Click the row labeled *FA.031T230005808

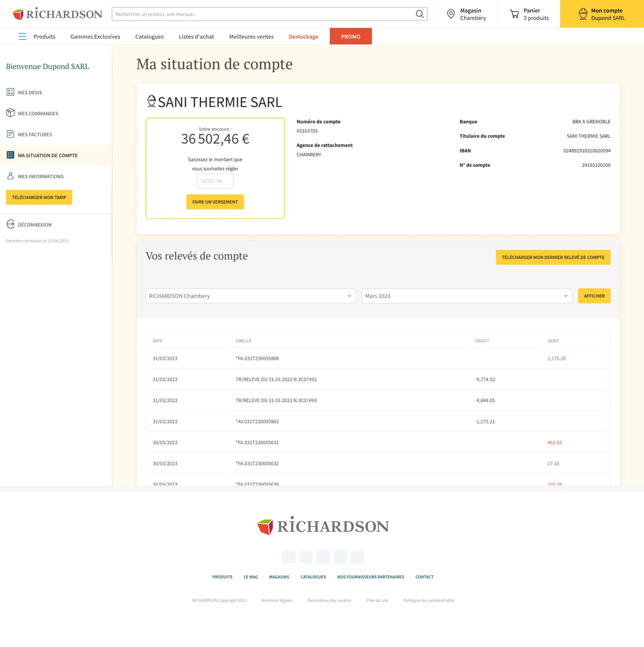(x=378, y=358)
